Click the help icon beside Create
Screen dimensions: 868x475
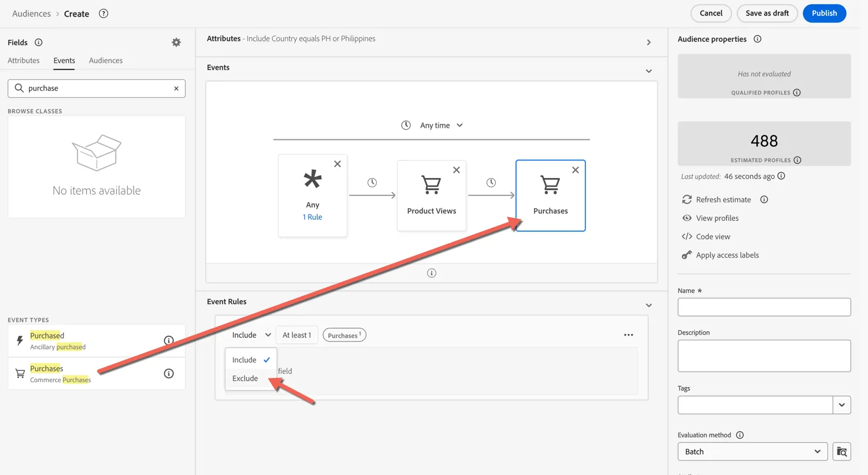click(x=103, y=13)
